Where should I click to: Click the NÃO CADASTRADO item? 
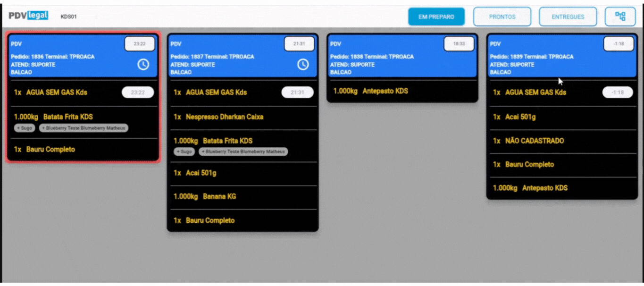click(x=534, y=141)
